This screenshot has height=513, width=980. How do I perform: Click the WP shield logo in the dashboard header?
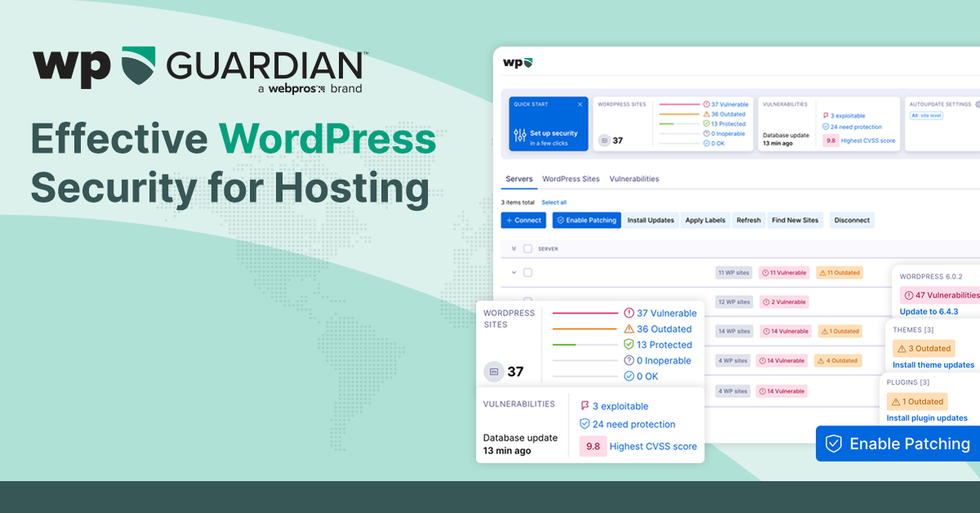[518, 62]
